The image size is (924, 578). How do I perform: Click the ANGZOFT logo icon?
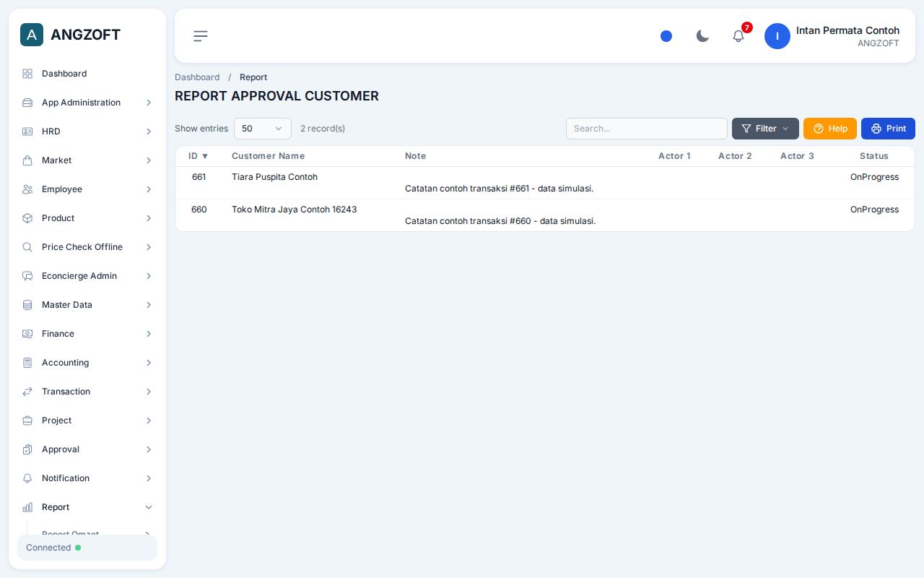click(x=32, y=35)
